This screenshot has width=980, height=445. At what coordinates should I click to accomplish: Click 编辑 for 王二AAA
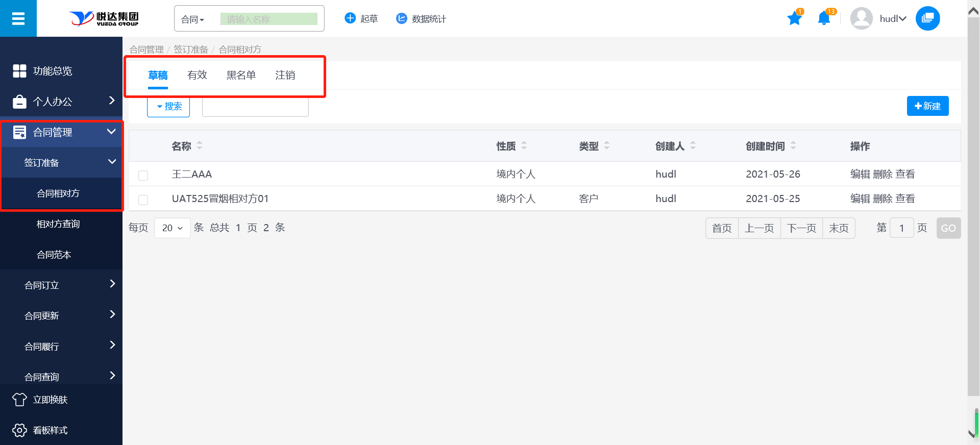click(860, 174)
